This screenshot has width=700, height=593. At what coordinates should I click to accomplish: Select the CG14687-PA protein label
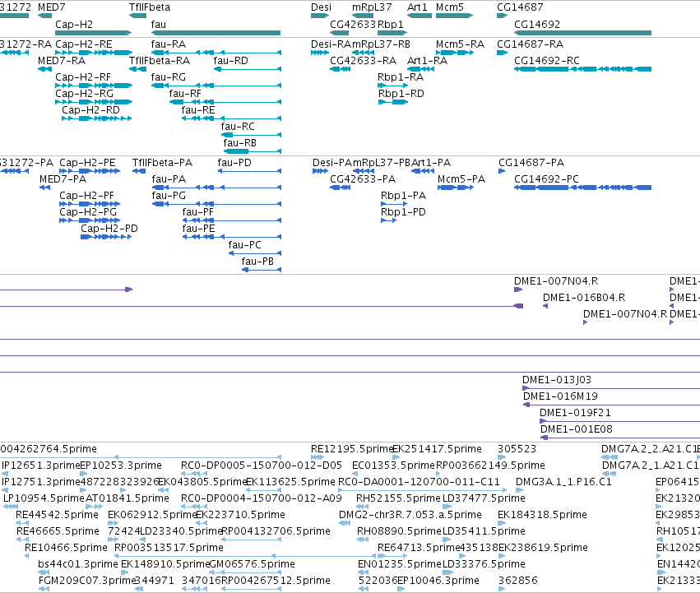pyautogui.click(x=531, y=163)
